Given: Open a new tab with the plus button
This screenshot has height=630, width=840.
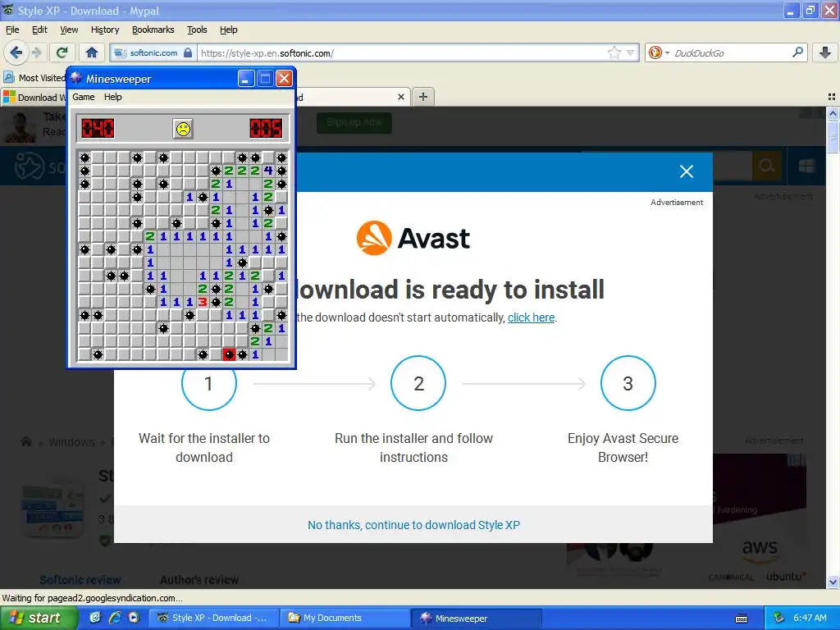Looking at the screenshot, I should click(422, 97).
